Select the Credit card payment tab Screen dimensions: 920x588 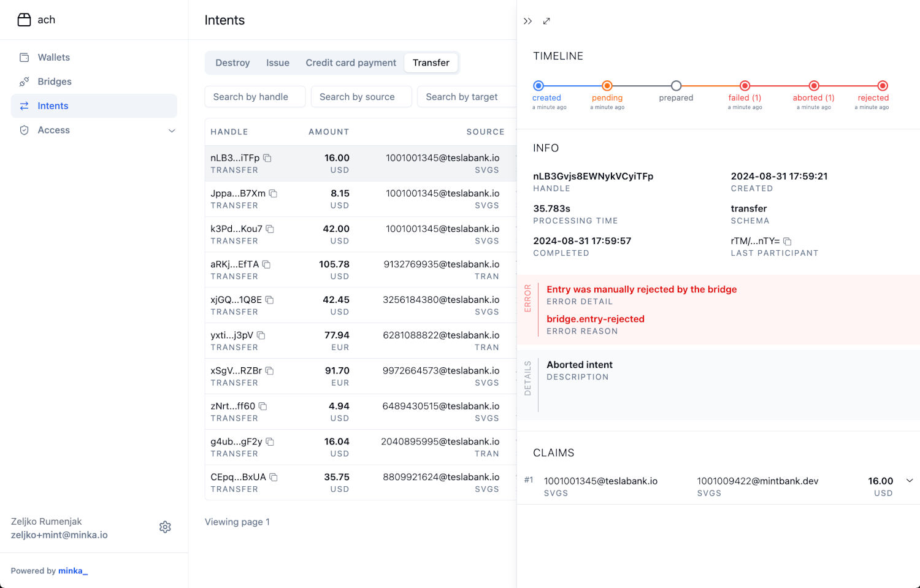click(x=351, y=63)
